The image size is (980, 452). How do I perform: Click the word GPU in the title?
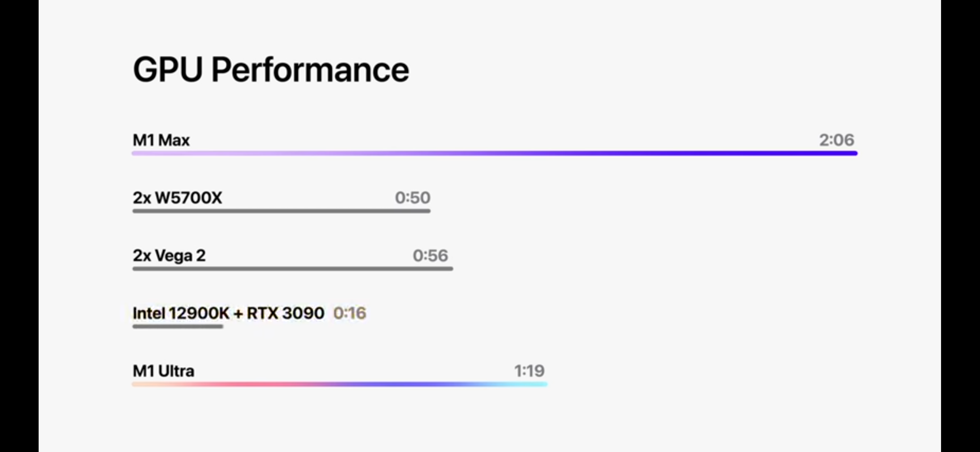pos(167,70)
